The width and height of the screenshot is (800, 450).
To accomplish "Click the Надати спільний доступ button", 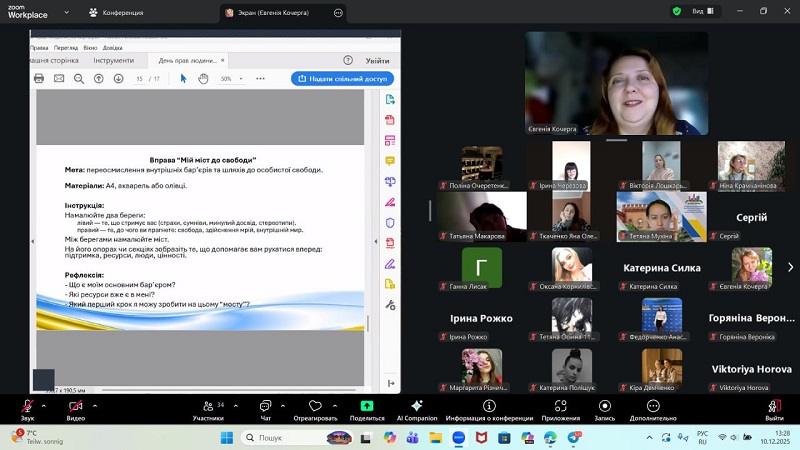I will click(342, 78).
